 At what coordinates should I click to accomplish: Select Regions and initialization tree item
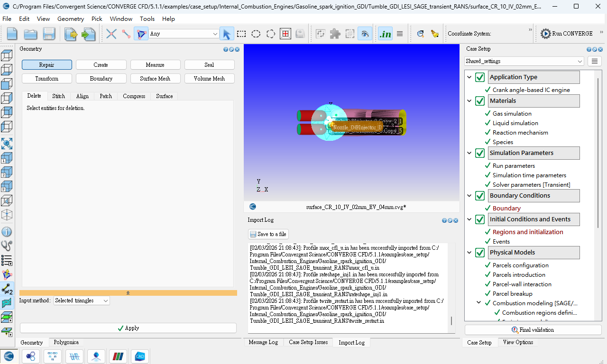[528, 232]
